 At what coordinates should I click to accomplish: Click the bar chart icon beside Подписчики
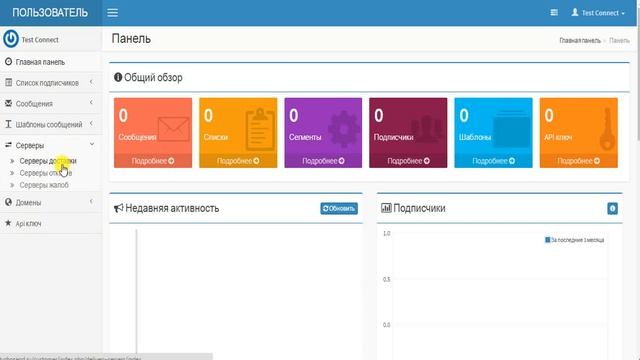[386, 208]
